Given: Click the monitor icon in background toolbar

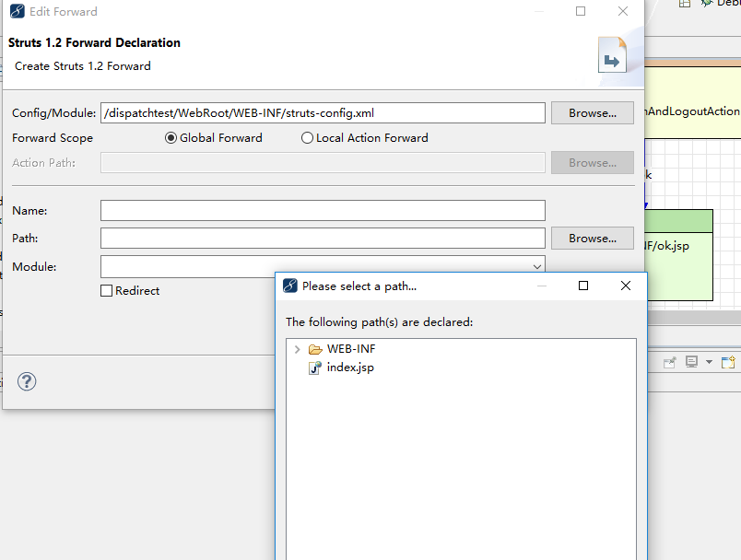Looking at the screenshot, I should click(x=691, y=362).
